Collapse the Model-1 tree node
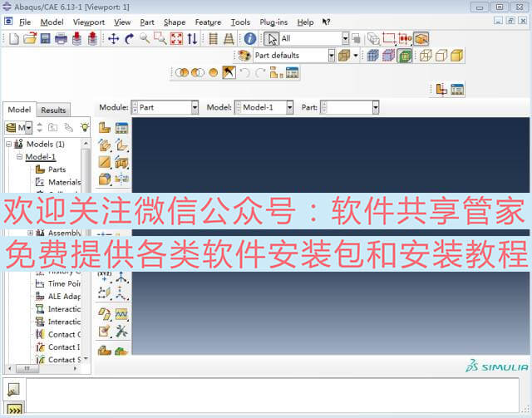 [19, 156]
